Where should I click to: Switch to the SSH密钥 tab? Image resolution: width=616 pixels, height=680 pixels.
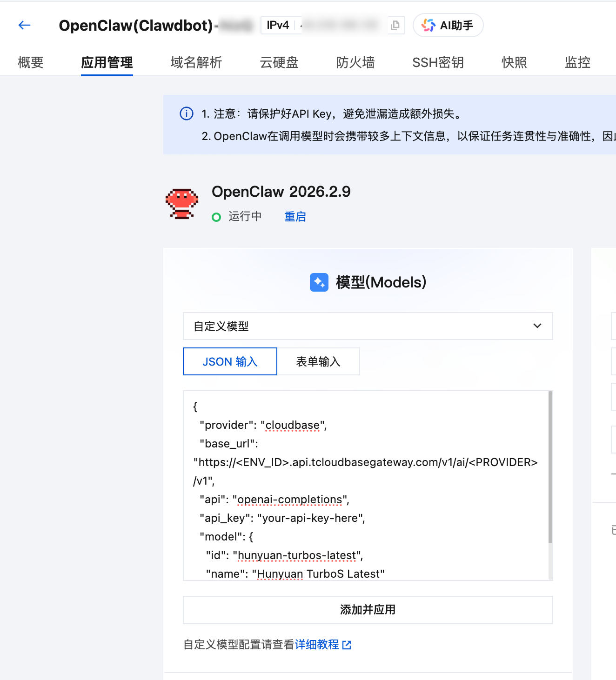pyautogui.click(x=438, y=62)
